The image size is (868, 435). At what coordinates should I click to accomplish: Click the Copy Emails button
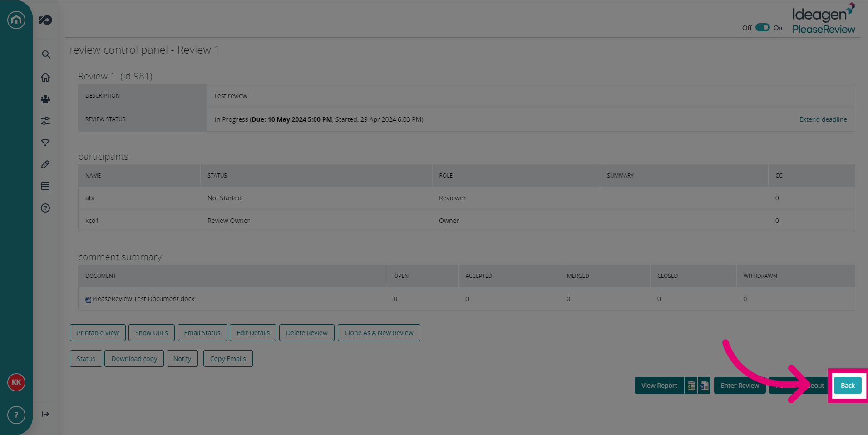[228, 359]
